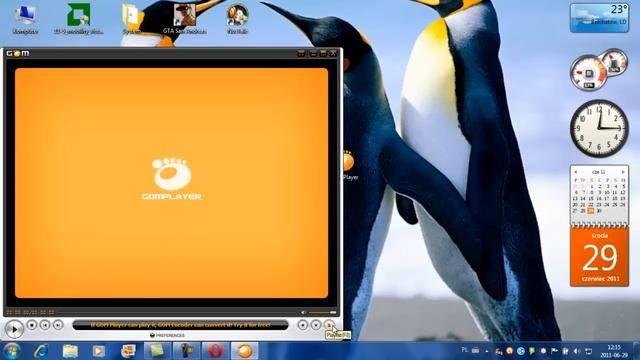The image size is (640, 360).
Task: Switch to the camera recorder taskbar item
Action: (186, 351)
